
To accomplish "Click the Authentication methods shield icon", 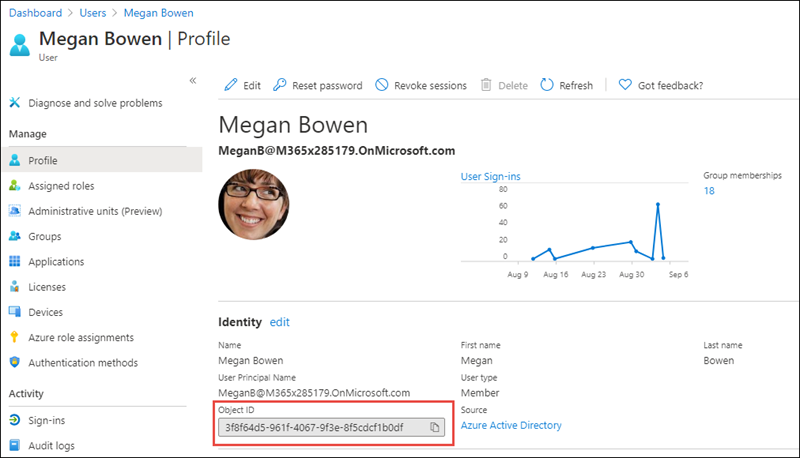I will 15,362.
